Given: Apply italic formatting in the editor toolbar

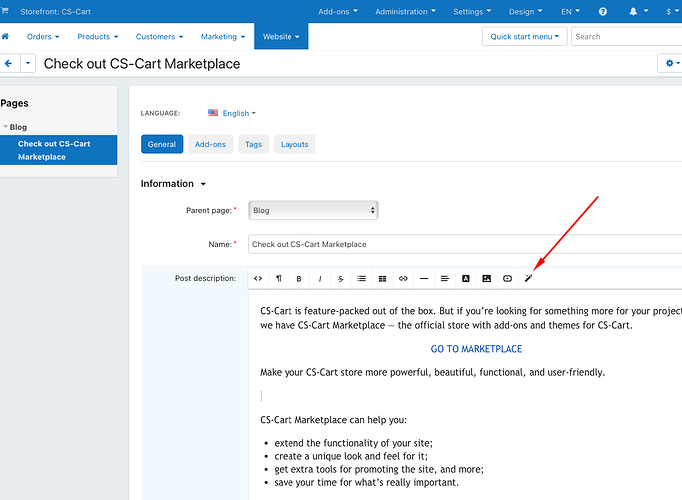Looking at the screenshot, I should click(x=320, y=278).
